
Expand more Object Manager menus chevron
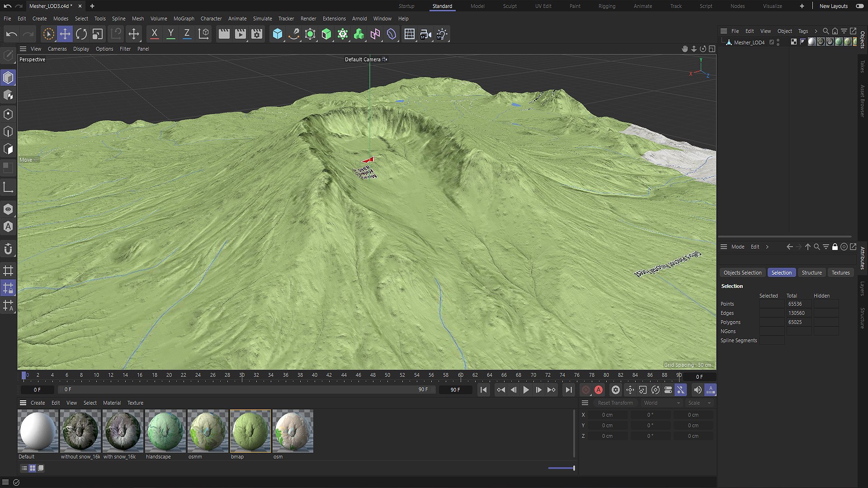tap(816, 31)
